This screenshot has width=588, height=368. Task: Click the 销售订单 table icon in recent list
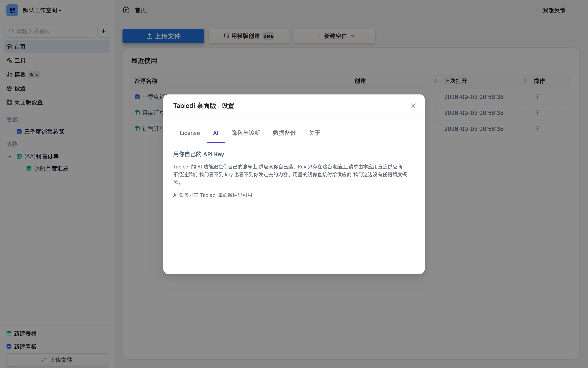click(137, 129)
